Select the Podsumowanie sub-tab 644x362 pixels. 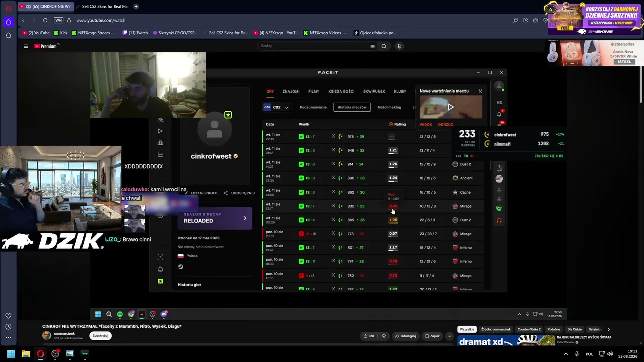tap(313, 107)
